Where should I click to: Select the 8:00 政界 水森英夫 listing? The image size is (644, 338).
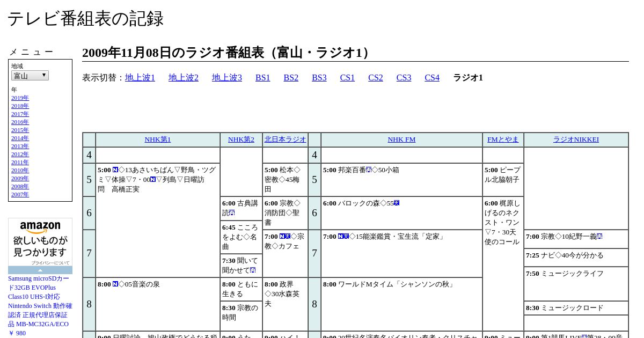pyautogui.click(x=285, y=304)
